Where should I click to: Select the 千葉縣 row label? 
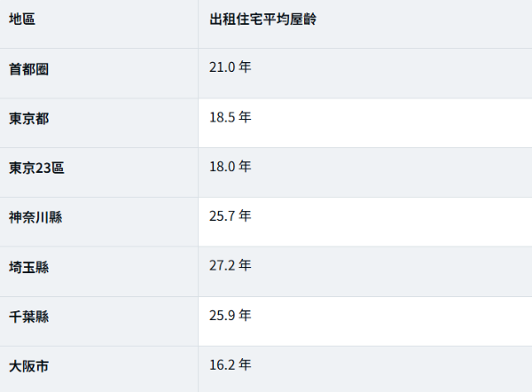(x=29, y=317)
